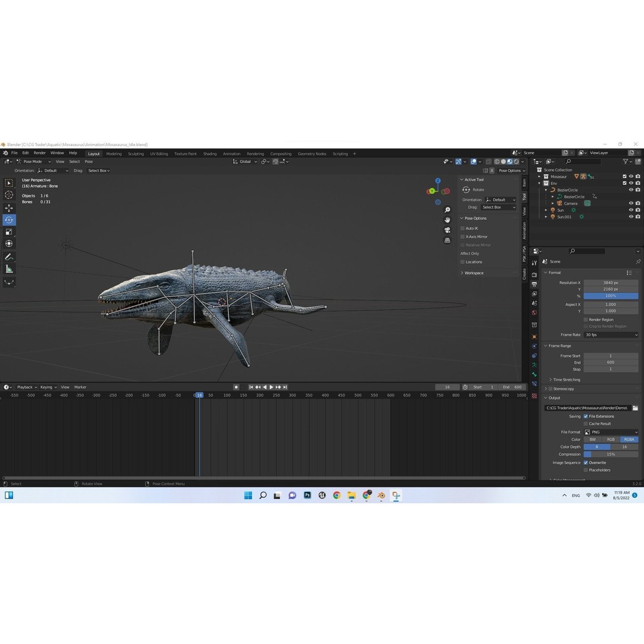Open timeline Marker menu

point(80,388)
